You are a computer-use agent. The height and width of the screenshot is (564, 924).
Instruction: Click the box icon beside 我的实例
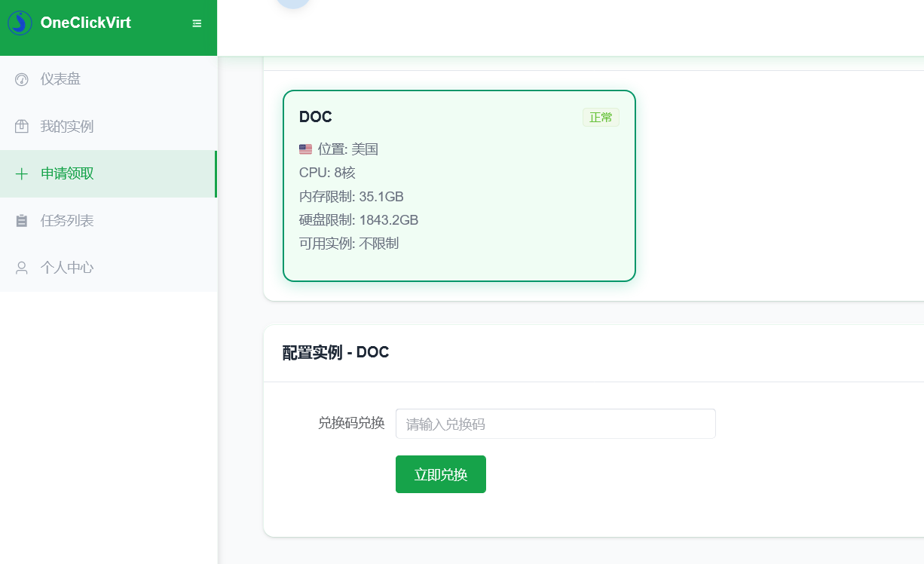(22, 127)
